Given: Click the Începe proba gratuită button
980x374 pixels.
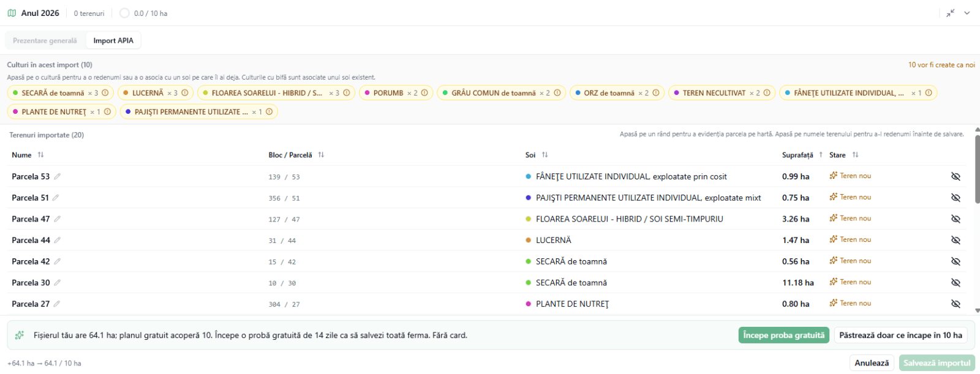Looking at the screenshot, I should [x=784, y=335].
